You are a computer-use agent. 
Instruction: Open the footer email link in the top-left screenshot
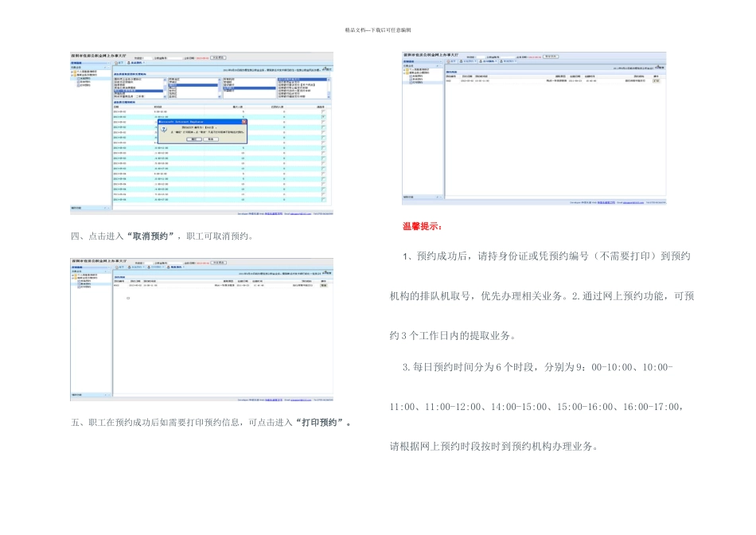coord(301,213)
